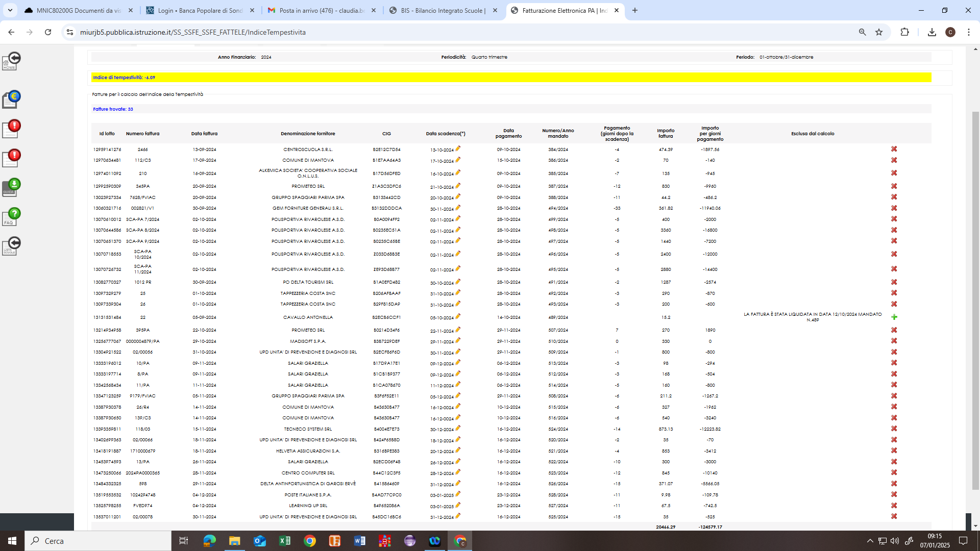The width and height of the screenshot is (980, 551).
Task: Switch to BIS - Bilancio Integrato Scuole tab
Action: point(442,10)
